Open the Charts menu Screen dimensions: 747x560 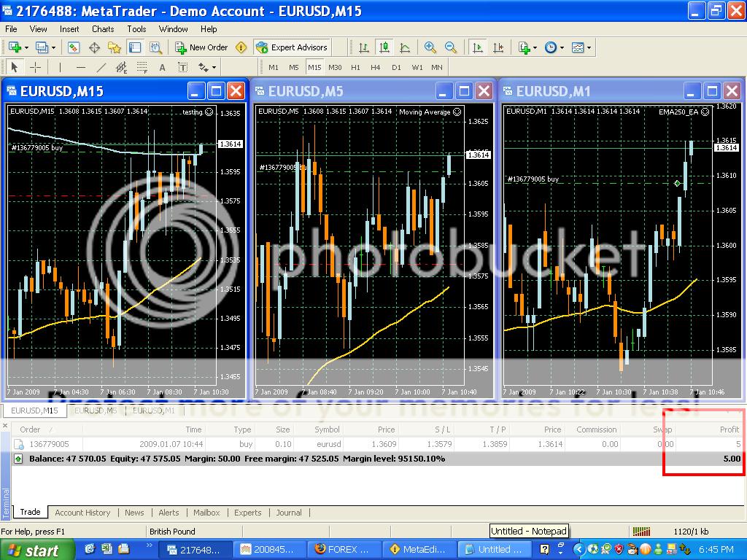point(103,29)
